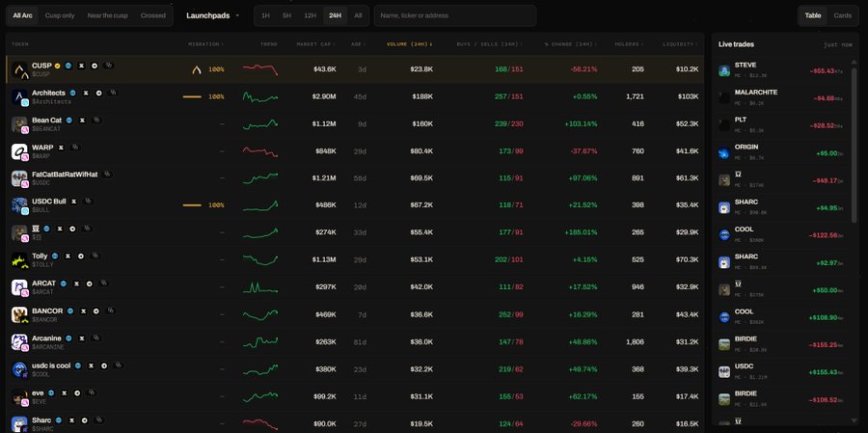
Task: Open the X link for WARP
Action: pyautogui.click(x=61, y=148)
